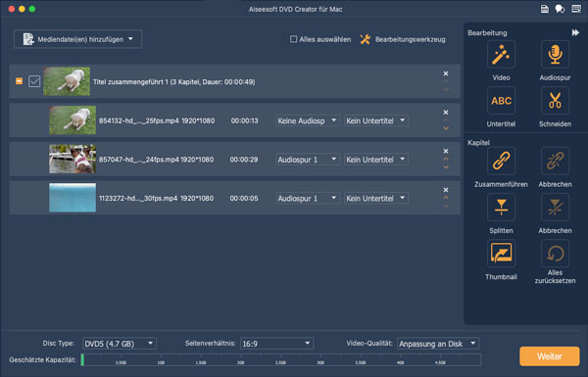
Task: Click the broken-link Abbrechen merge icon
Action: pos(555,161)
